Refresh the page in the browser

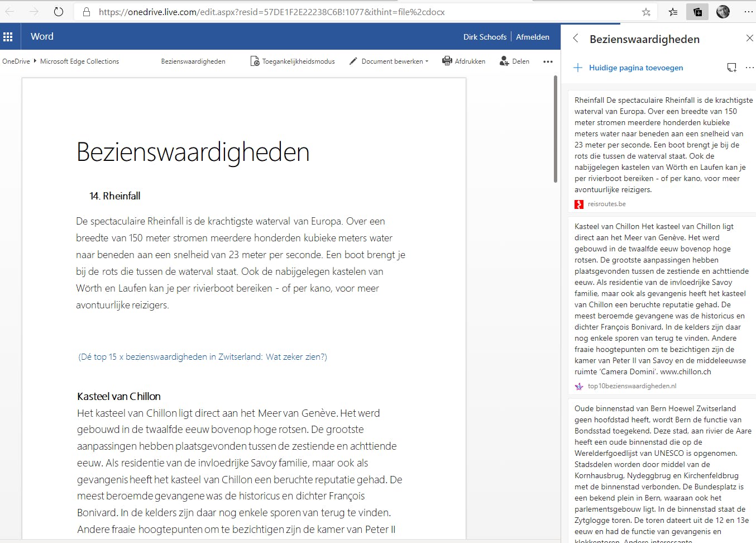click(x=59, y=12)
